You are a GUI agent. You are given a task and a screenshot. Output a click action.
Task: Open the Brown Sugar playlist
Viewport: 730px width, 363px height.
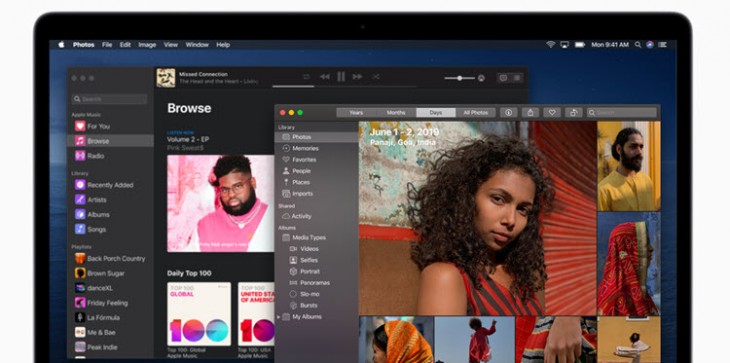[x=110, y=273]
